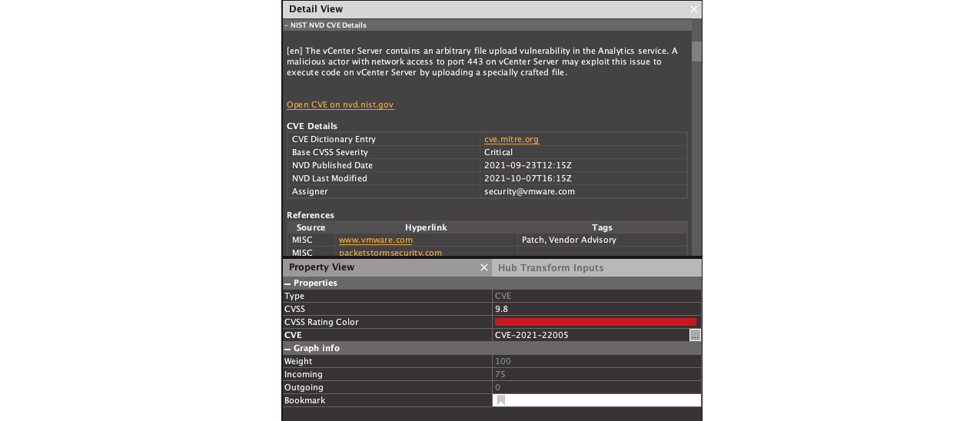The width and height of the screenshot is (980, 421).
Task: Select the 'Assigner' row label
Action: tap(310, 191)
